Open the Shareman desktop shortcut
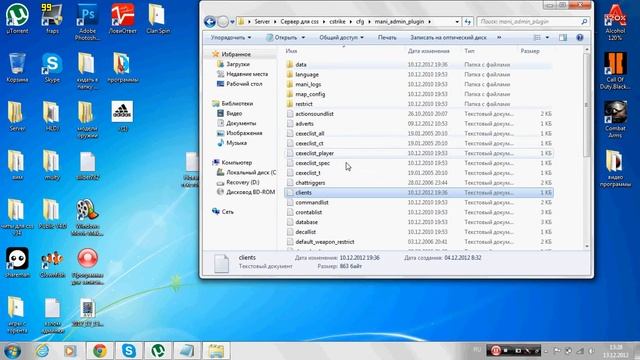This screenshot has height=360, width=640. pyautogui.click(x=17, y=263)
